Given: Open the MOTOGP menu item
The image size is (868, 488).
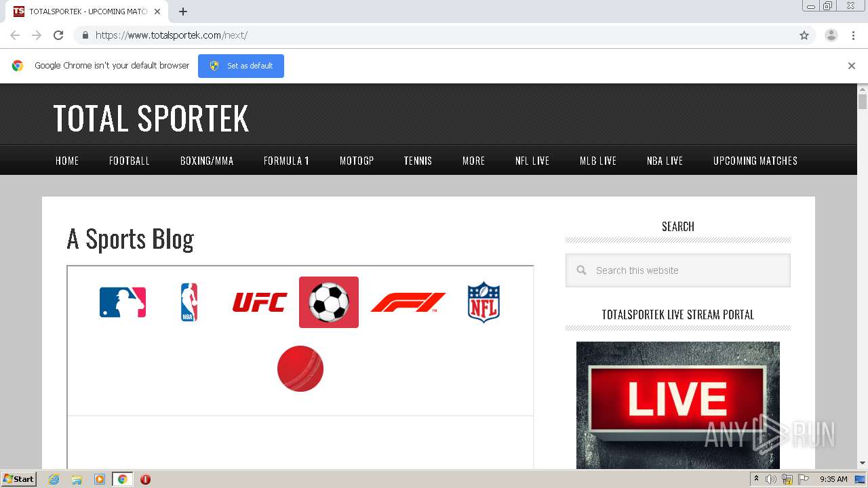Looking at the screenshot, I should coord(357,161).
